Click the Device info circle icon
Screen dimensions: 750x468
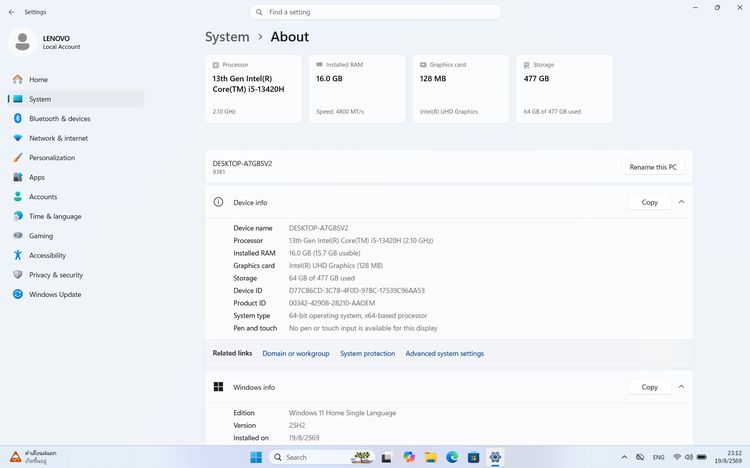218,202
